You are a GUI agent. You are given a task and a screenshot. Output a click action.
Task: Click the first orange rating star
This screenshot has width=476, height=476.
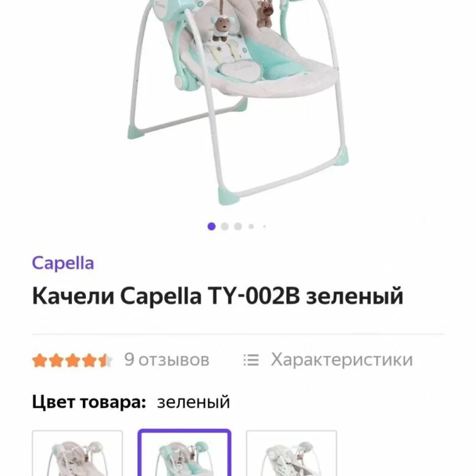pos(40,360)
